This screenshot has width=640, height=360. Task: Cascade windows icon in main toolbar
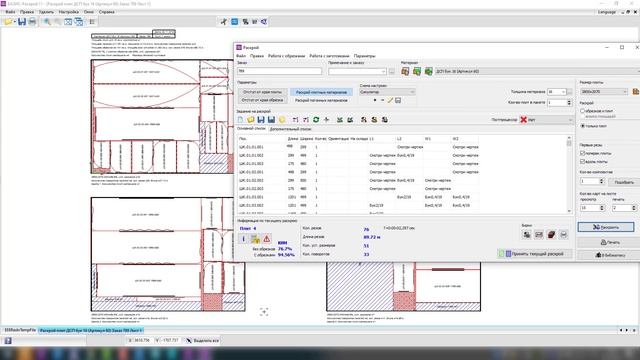(x=79, y=22)
